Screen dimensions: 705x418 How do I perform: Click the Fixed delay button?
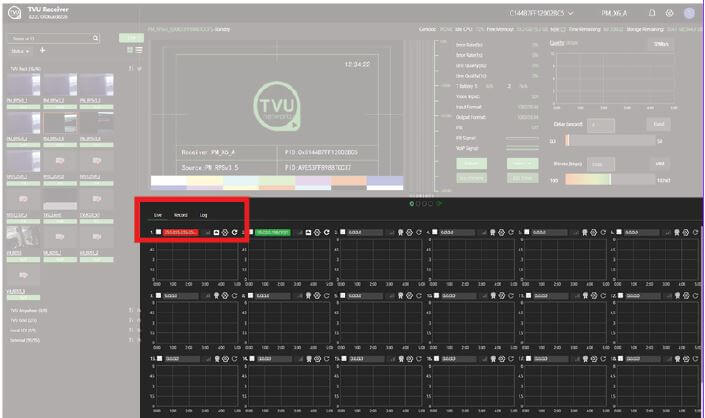(x=659, y=124)
